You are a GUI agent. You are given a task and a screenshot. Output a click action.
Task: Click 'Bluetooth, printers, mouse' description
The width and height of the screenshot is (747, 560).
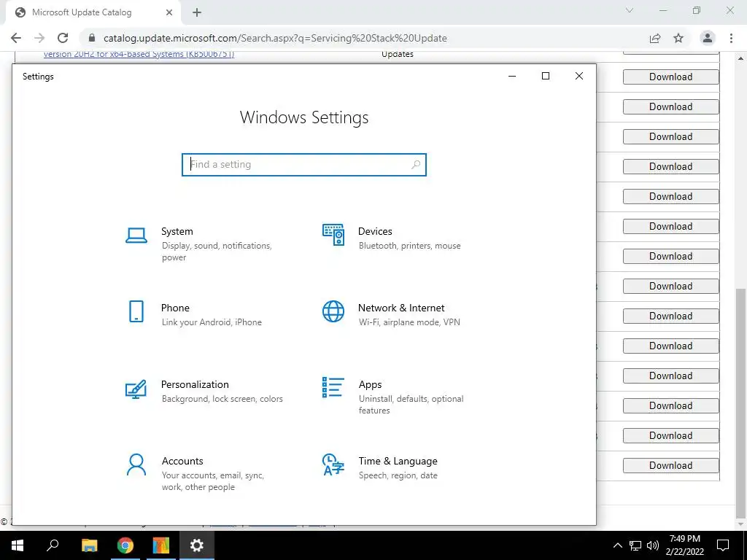(410, 246)
